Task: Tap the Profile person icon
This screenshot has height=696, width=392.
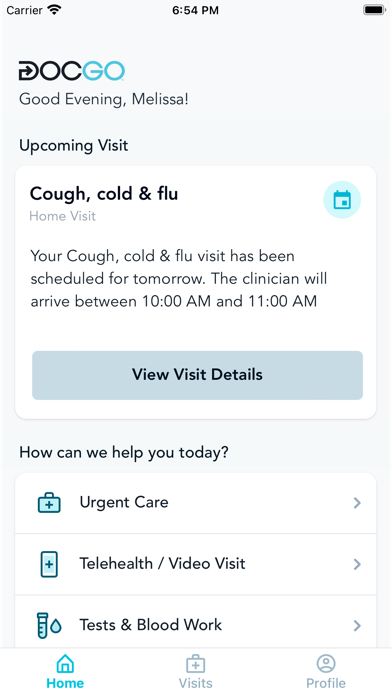Action: [x=326, y=664]
